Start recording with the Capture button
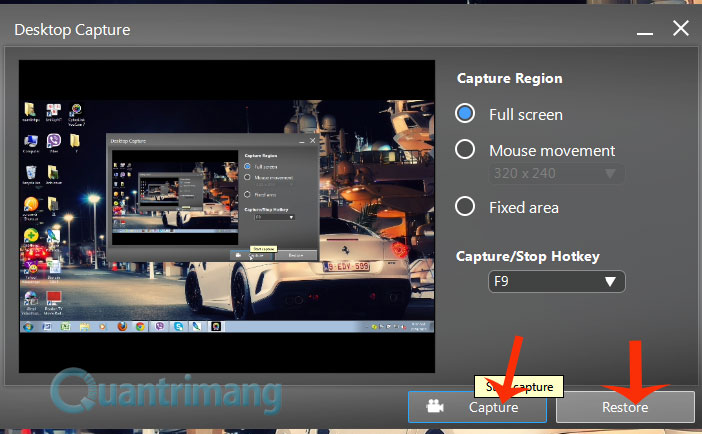The image size is (702, 434). [x=477, y=407]
